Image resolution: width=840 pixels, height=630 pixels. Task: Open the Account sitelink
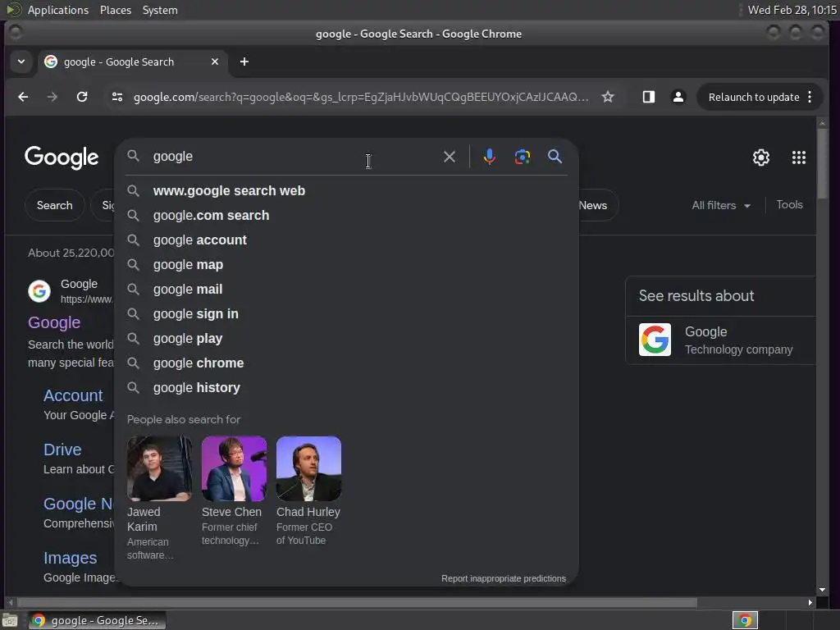click(x=73, y=395)
